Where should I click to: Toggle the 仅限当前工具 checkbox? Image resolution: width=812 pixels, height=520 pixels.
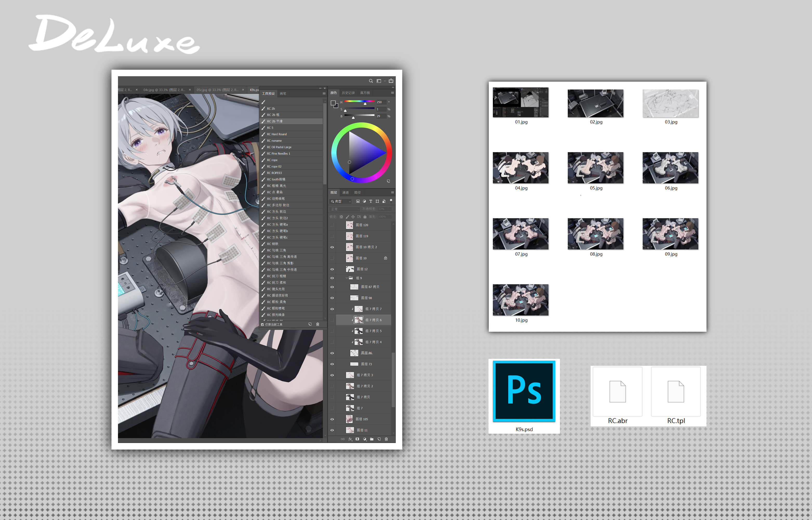[262, 325]
